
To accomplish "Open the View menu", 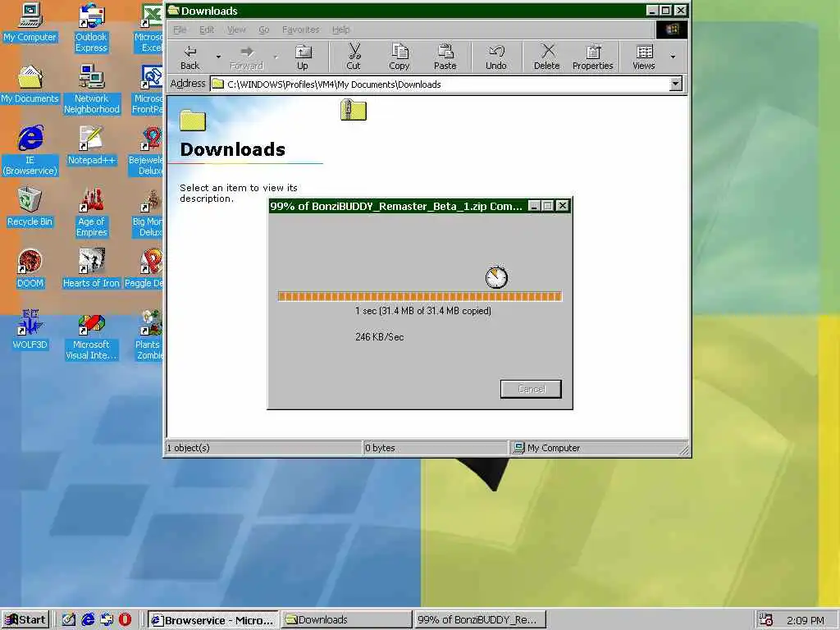I will [x=236, y=30].
